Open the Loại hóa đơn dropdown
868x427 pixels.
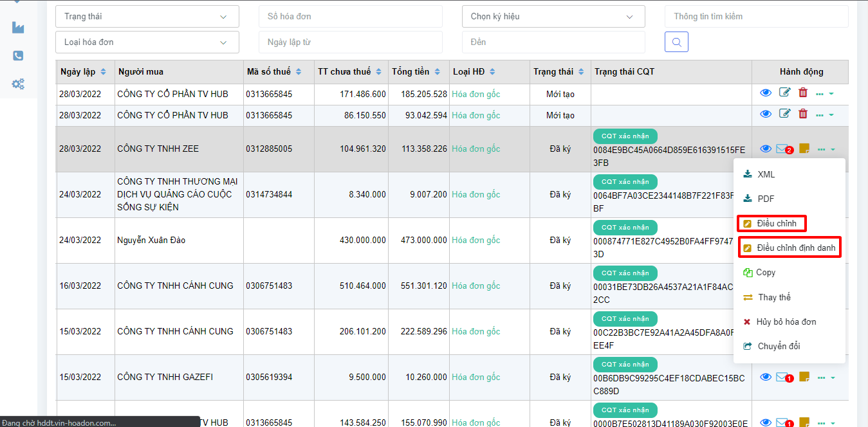147,42
